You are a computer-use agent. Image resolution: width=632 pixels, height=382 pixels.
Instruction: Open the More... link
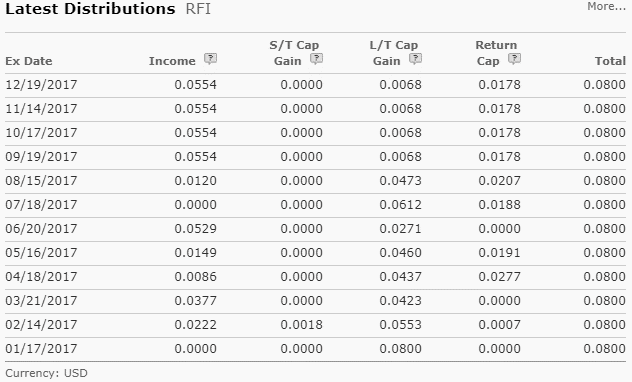pos(606,6)
